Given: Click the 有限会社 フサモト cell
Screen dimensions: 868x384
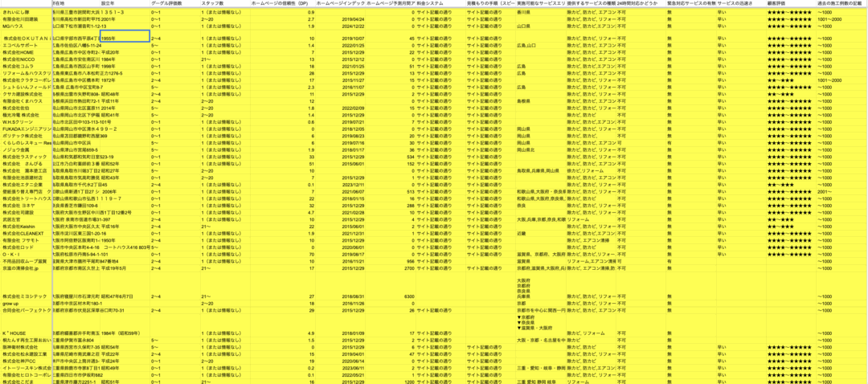Looking at the screenshot, I should [x=26, y=240].
